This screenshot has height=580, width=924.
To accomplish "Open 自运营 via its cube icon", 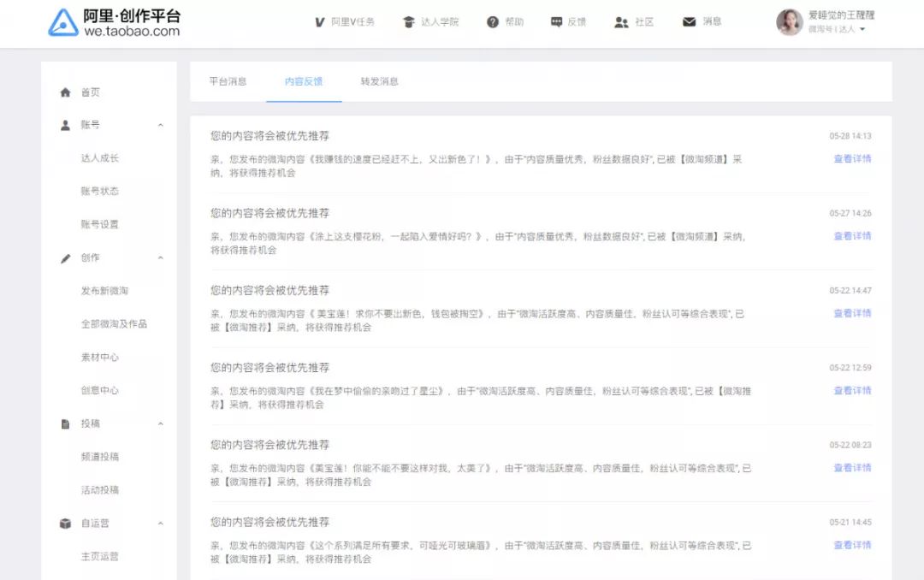I will click(x=65, y=523).
